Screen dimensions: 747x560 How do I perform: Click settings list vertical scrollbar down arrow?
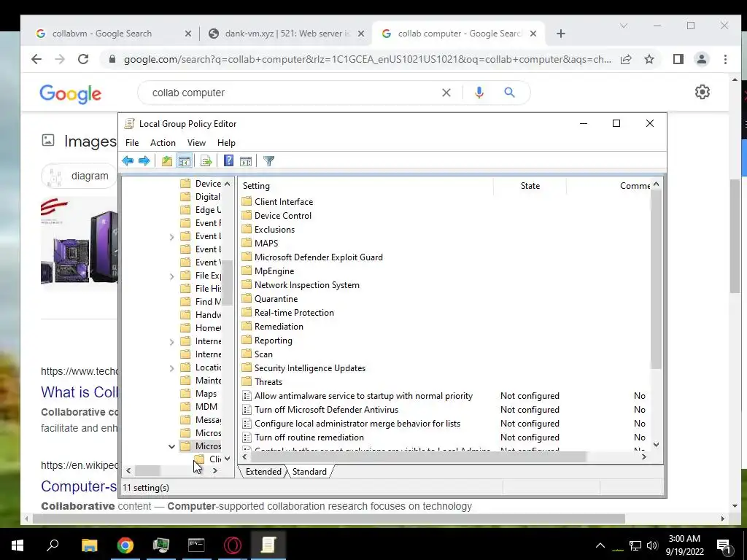[656, 444]
